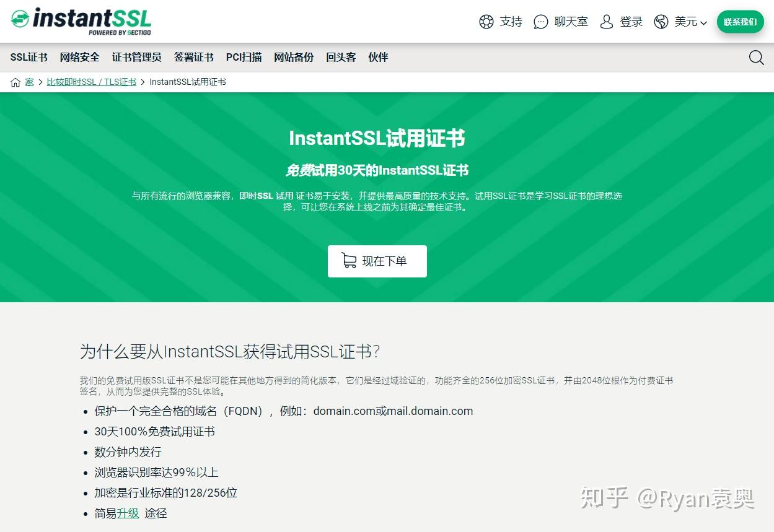Select the PCI扫描 navigation item
The image size is (774, 532).
click(x=244, y=57)
